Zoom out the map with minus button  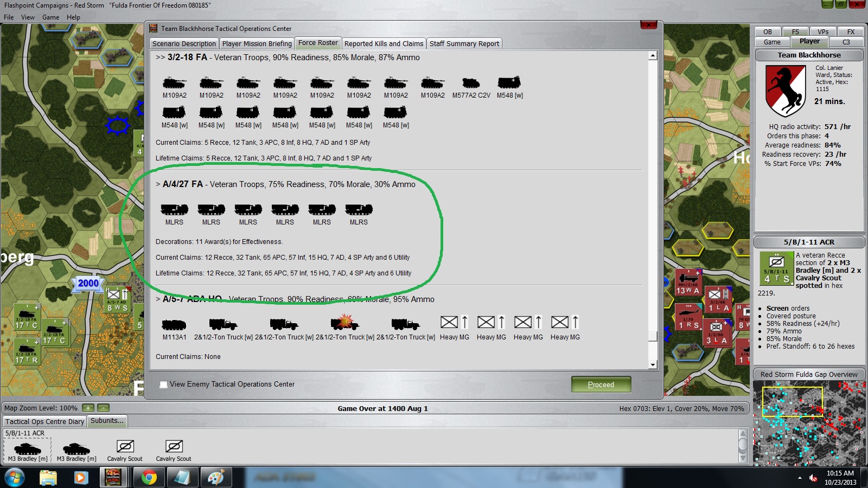pos(103,408)
